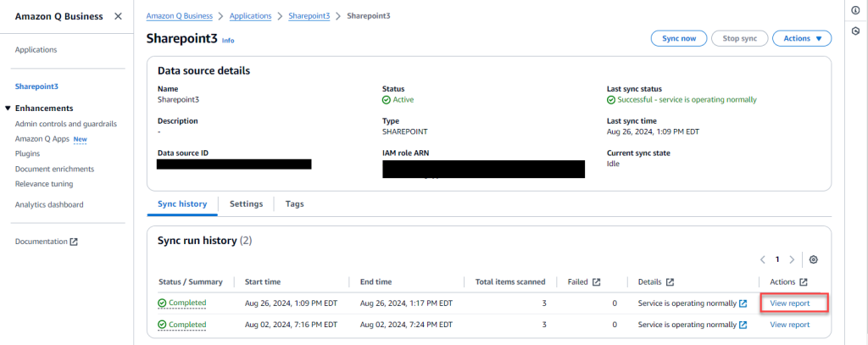Click start time Aug 26, 2024, 1:09 PM EDT in table
Screen dimensions: 868x345
292,303
